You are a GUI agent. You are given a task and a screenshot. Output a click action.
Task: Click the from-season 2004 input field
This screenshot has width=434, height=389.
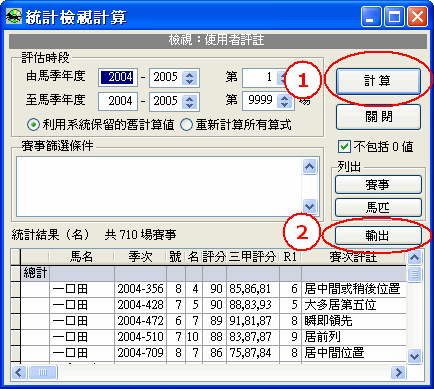tap(118, 77)
